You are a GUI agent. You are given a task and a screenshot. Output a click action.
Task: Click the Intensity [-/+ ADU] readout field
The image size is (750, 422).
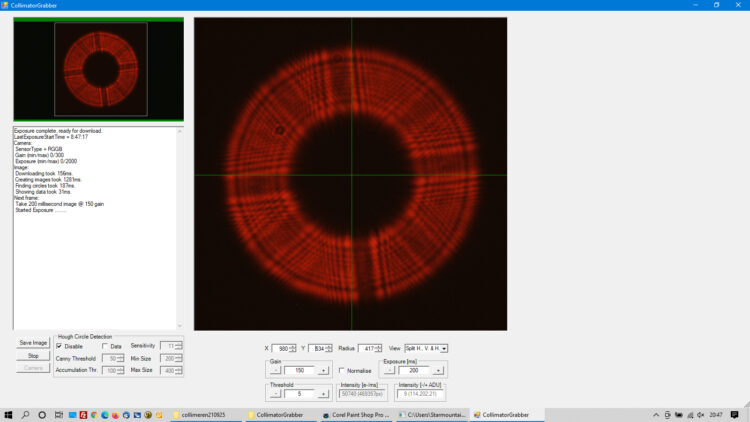(x=420, y=394)
